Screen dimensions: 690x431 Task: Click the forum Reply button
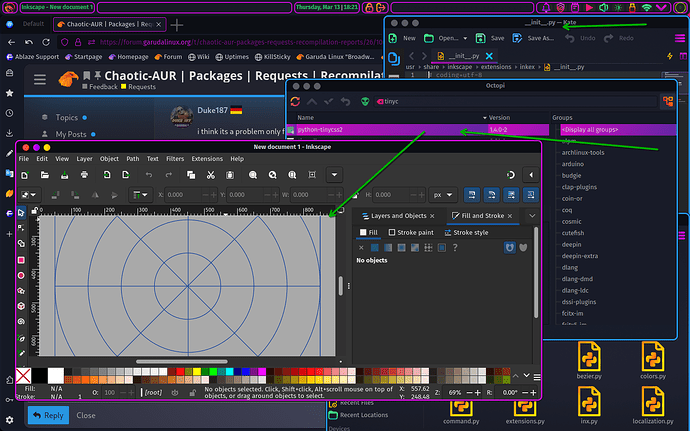(48, 415)
